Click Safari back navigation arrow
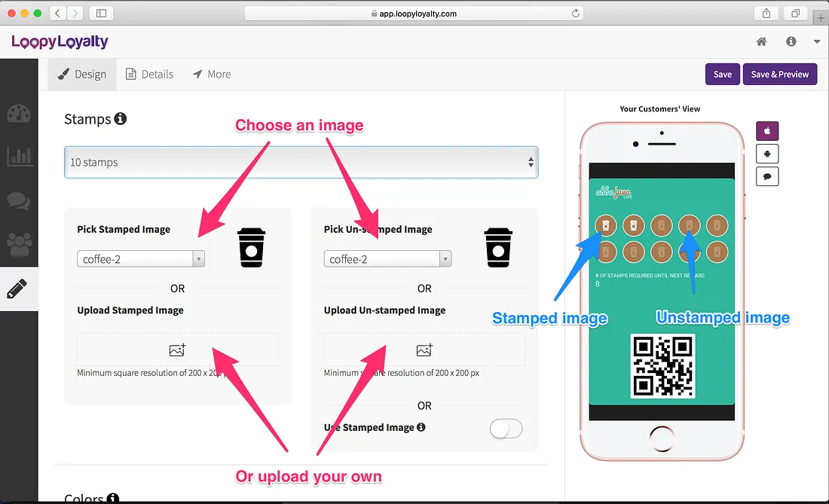Image resolution: width=829 pixels, height=504 pixels. 57,14
